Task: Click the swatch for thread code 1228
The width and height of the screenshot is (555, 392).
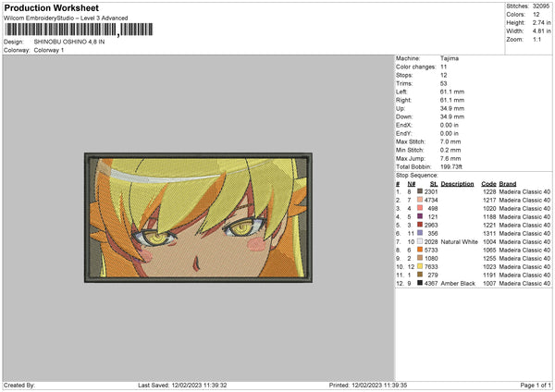Action: click(420, 191)
